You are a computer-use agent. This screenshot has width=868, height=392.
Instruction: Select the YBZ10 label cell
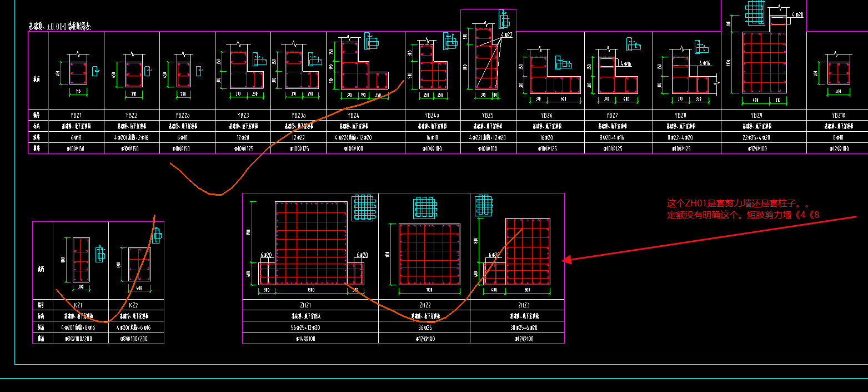coord(838,115)
